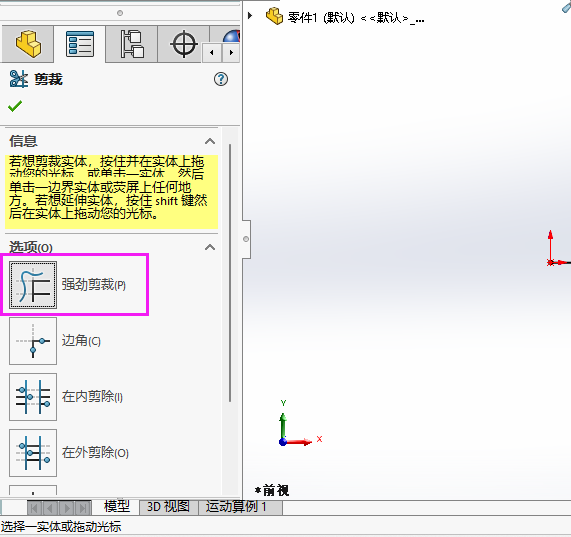Click the 剪裁 scissors icon

click(19, 79)
